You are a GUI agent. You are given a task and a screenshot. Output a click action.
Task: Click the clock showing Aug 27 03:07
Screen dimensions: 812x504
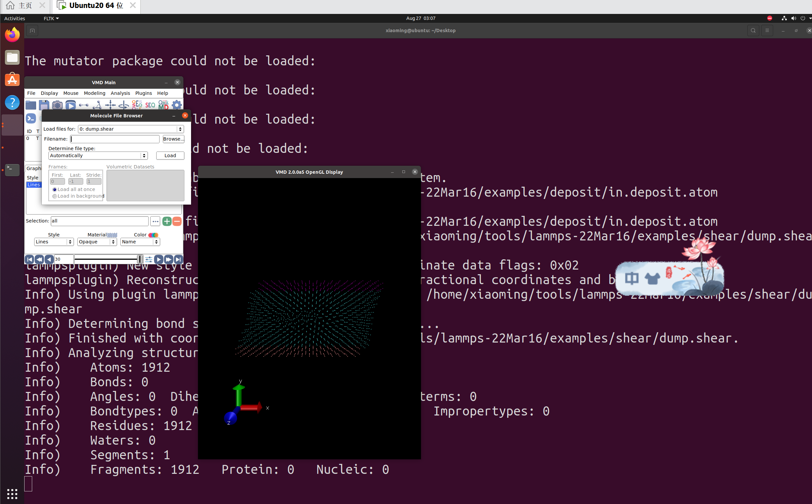421,18
